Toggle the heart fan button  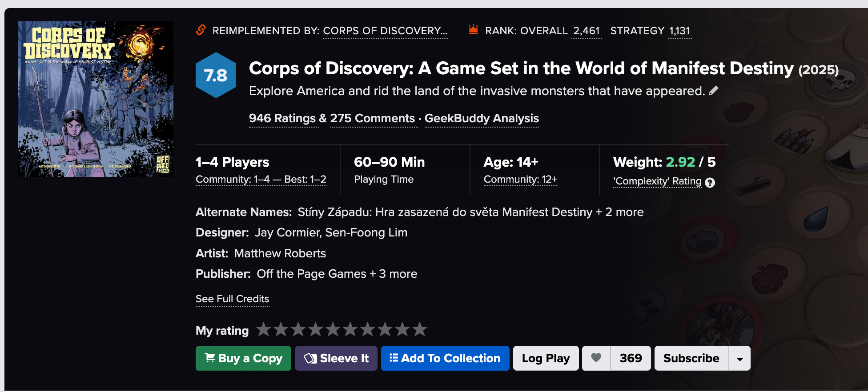tap(596, 358)
